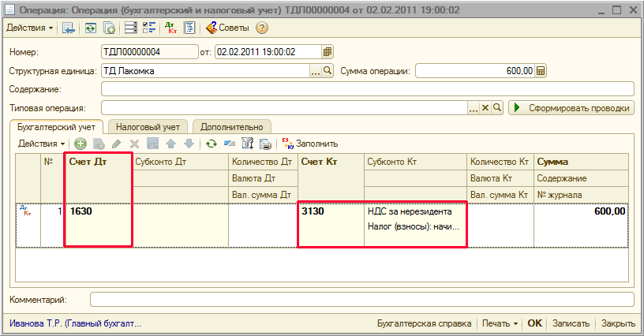The width and height of the screenshot is (644, 336).
Task: Click the Записать button
Action: click(571, 323)
